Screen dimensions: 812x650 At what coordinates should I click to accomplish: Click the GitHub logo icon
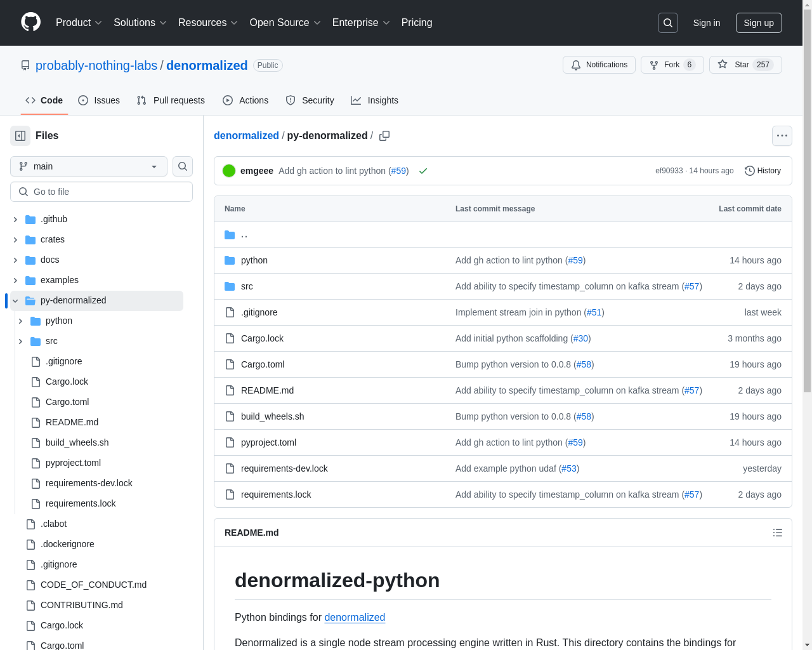click(31, 22)
